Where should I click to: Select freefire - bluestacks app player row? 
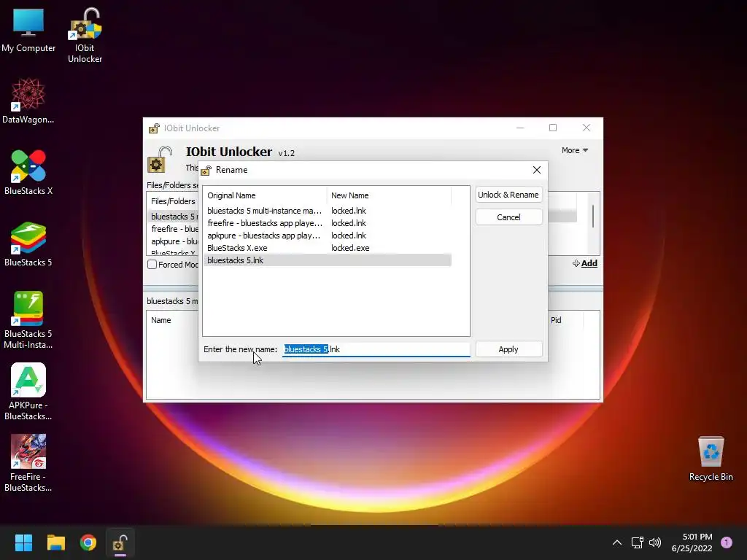pos(328,223)
